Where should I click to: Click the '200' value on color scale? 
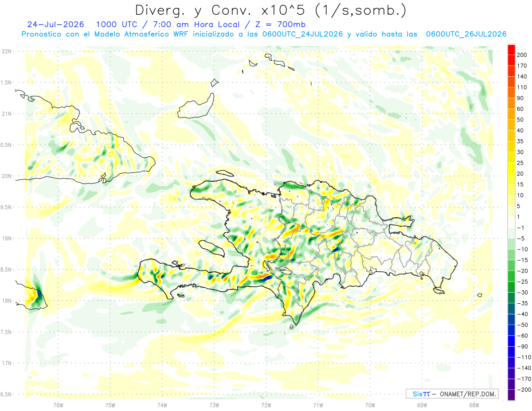[x=521, y=55]
